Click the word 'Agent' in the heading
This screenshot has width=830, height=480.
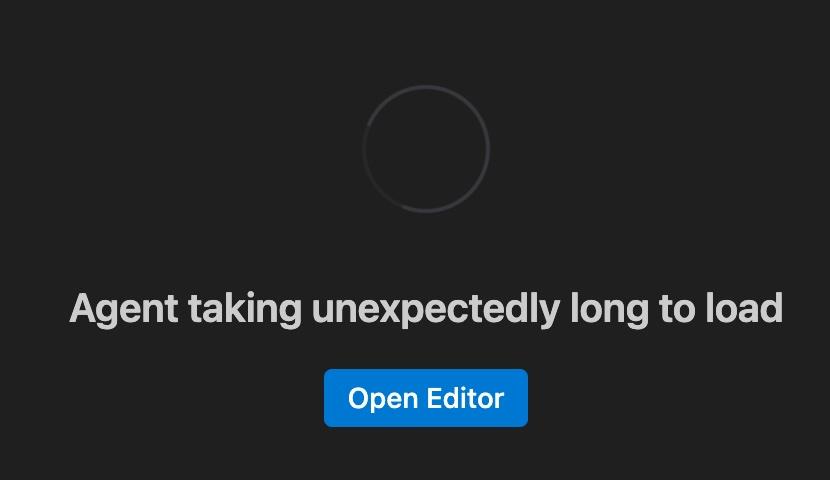[x=123, y=310]
